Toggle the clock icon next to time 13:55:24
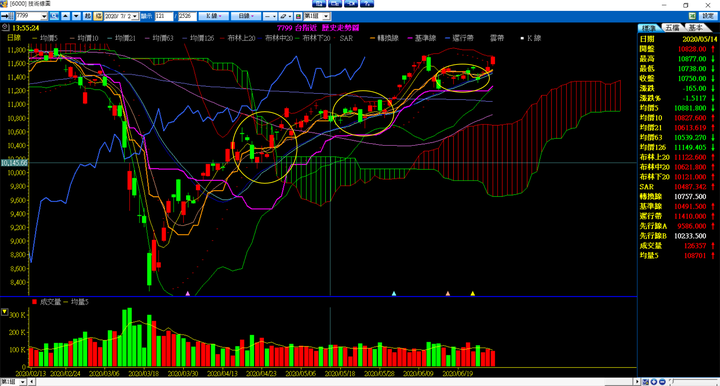 point(5,28)
